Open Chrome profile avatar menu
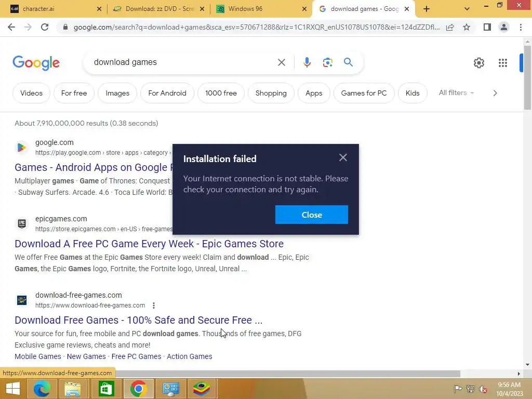 (504, 27)
